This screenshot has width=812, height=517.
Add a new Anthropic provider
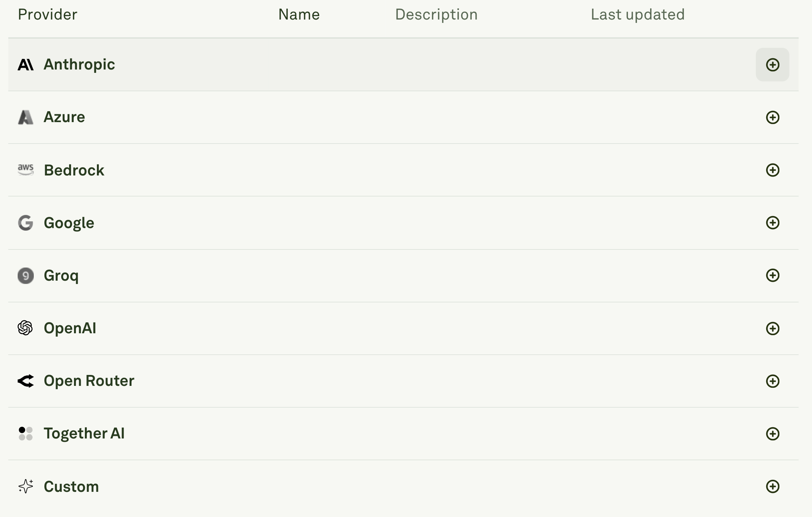point(773,64)
